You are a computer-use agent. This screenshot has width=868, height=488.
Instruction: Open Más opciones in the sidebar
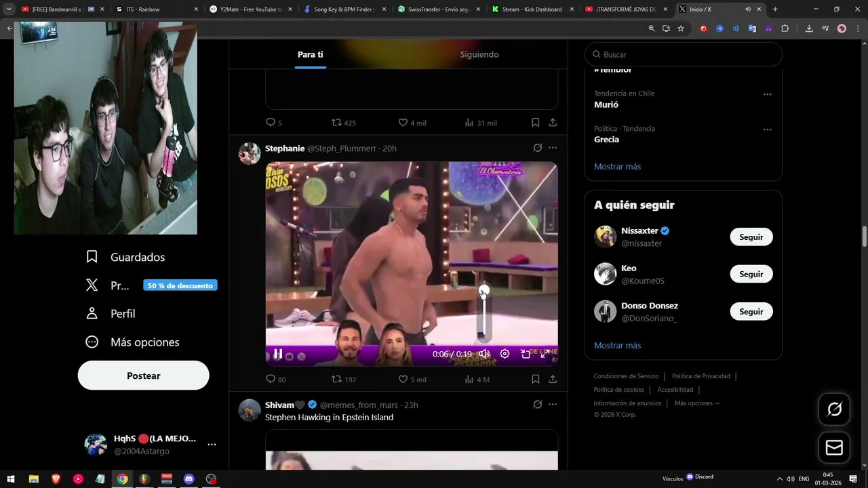[x=132, y=342]
